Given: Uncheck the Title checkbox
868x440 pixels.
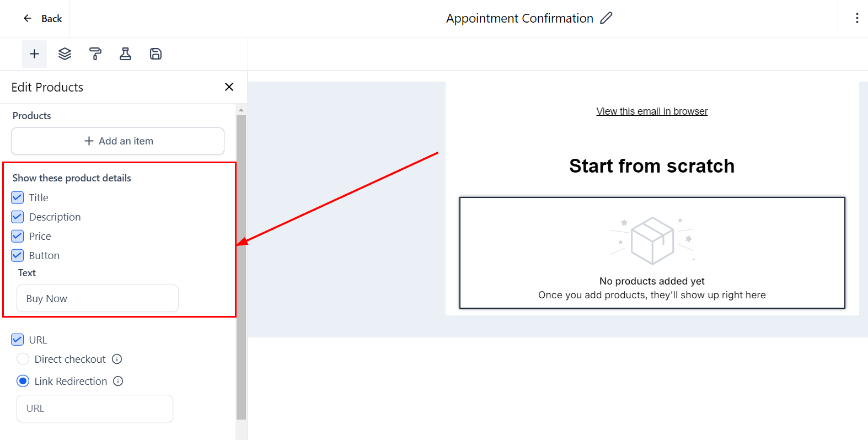Looking at the screenshot, I should click(18, 197).
